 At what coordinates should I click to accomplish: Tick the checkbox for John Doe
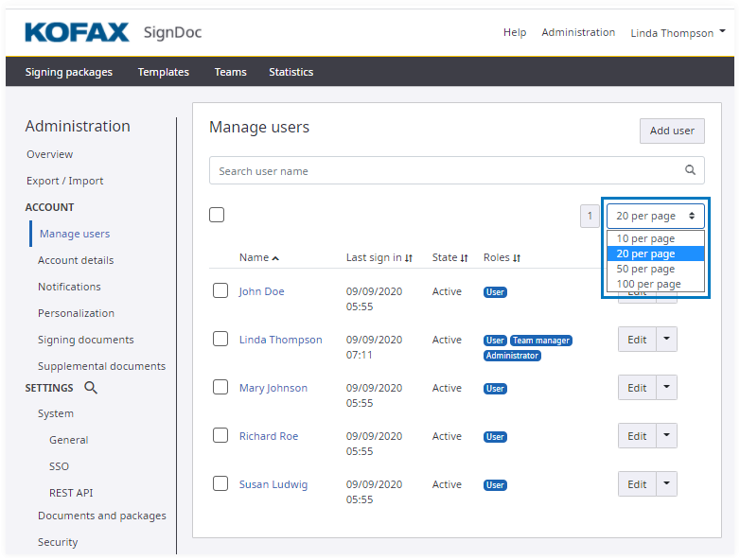pos(220,291)
